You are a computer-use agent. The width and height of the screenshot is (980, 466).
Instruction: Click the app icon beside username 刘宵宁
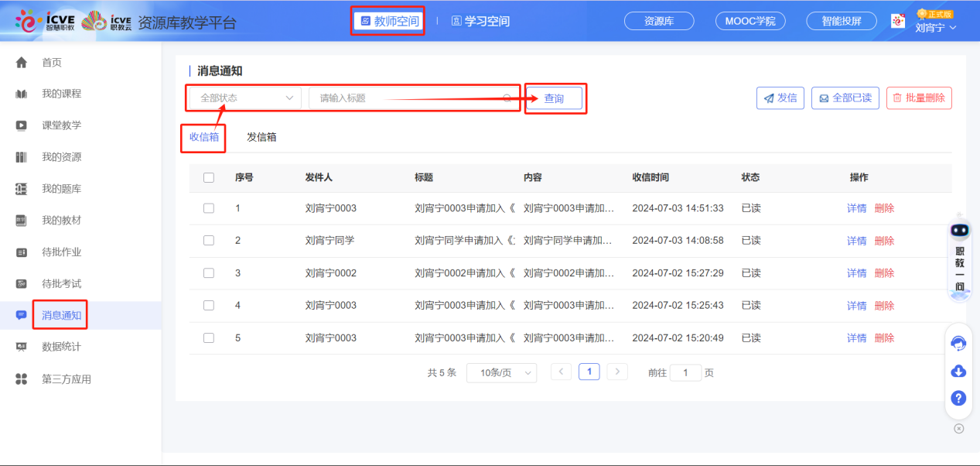(897, 21)
